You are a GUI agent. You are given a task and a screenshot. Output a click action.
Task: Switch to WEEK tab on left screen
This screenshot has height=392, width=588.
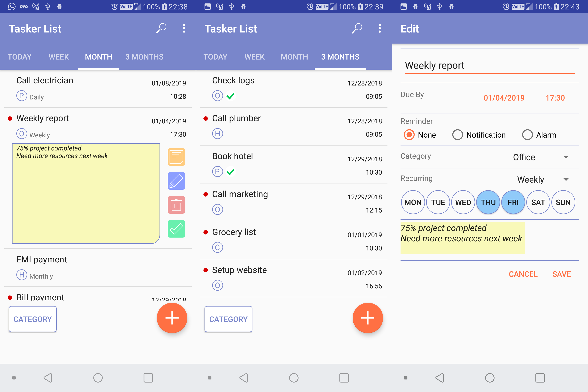pyautogui.click(x=59, y=57)
